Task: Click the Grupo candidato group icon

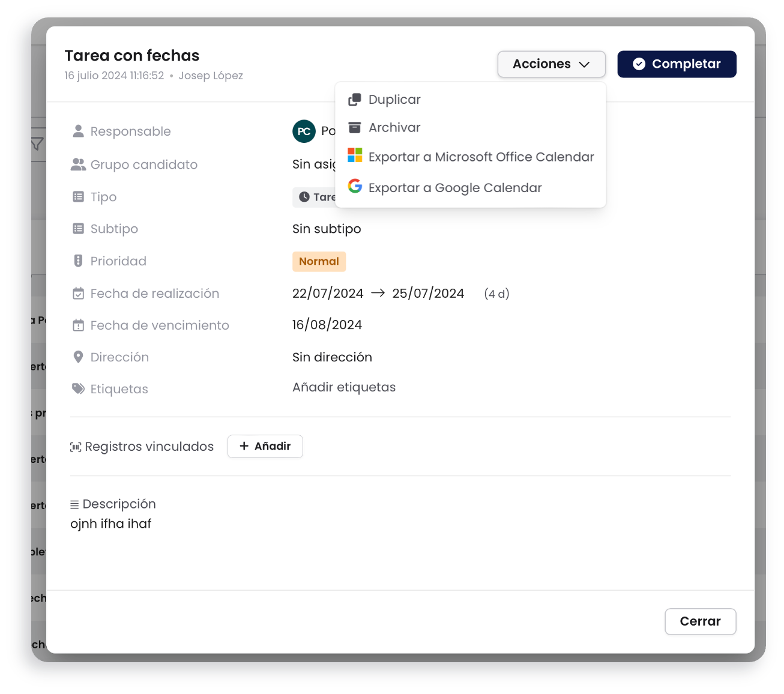Action: 78,164
